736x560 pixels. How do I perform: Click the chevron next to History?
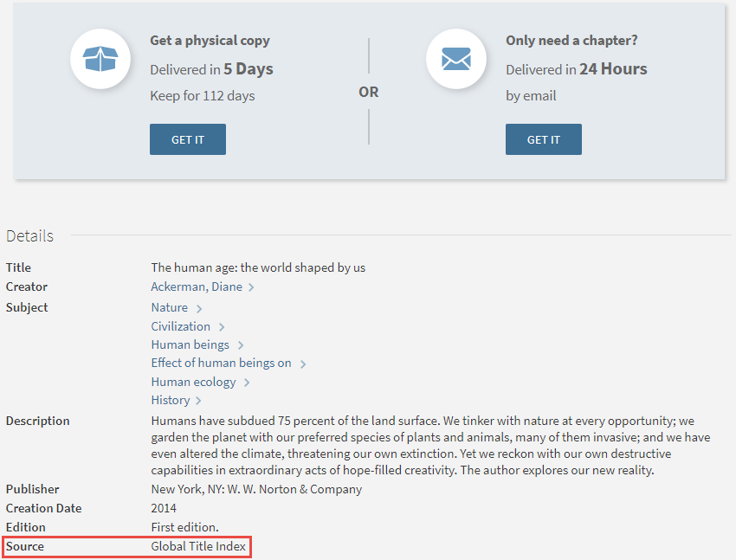tap(198, 401)
